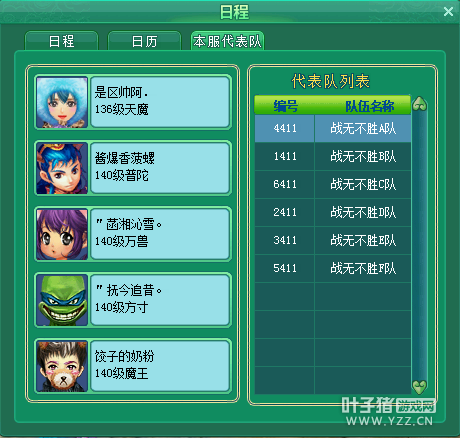The height and width of the screenshot is (438, 460).
Task: Click the 队伍名称 column header
Action: pos(369,106)
